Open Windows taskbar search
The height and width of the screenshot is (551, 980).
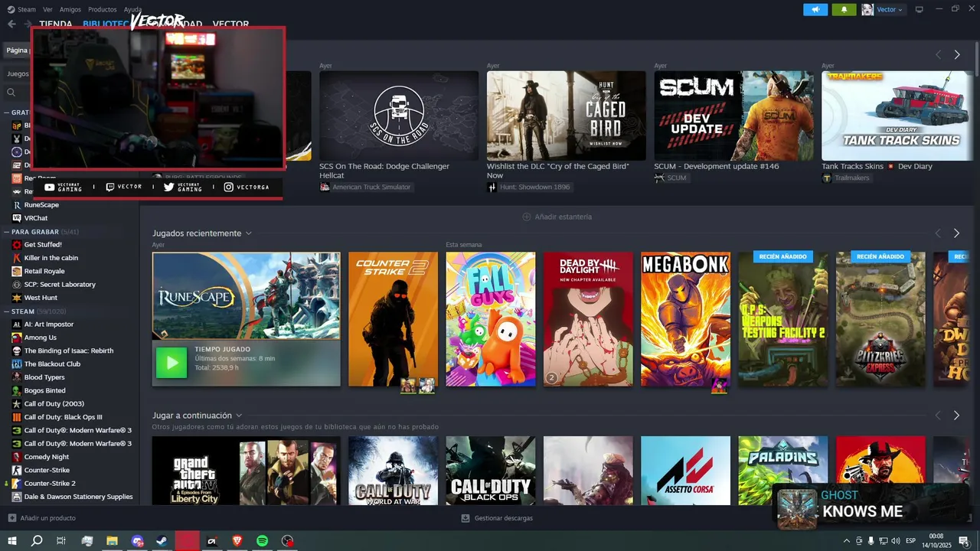[37, 540]
